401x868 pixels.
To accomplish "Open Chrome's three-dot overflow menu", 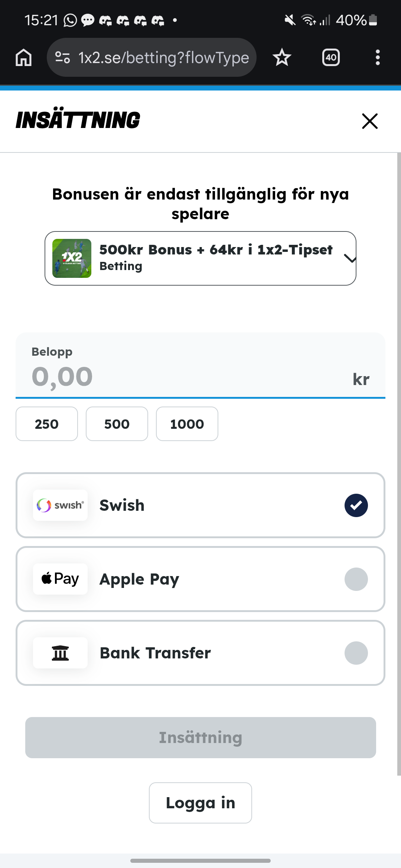I will [x=378, y=57].
